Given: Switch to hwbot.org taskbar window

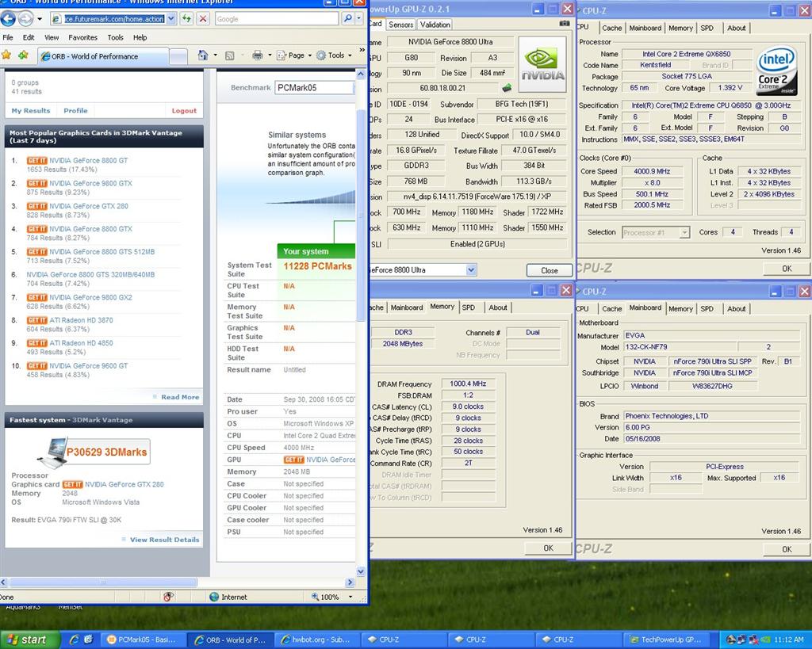Looking at the screenshot, I should [x=316, y=639].
